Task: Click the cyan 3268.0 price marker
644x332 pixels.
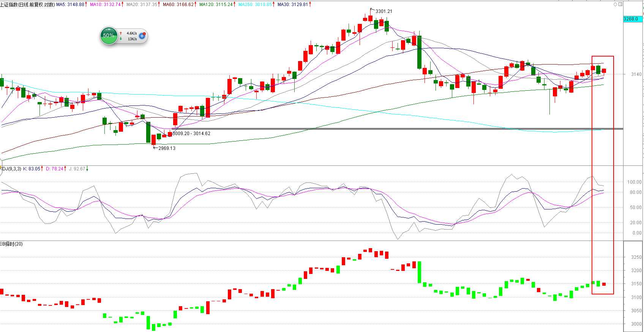Action: point(633,19)
